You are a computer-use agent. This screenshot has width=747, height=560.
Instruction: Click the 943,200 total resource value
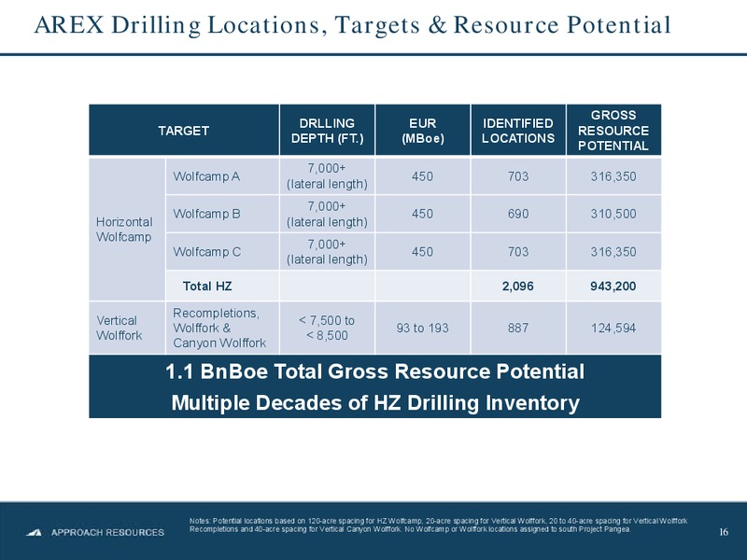pos(613,286)
